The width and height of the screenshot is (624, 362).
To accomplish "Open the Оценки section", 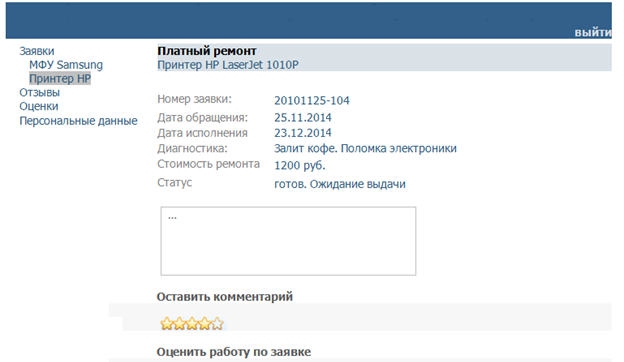I will [39, 106].
